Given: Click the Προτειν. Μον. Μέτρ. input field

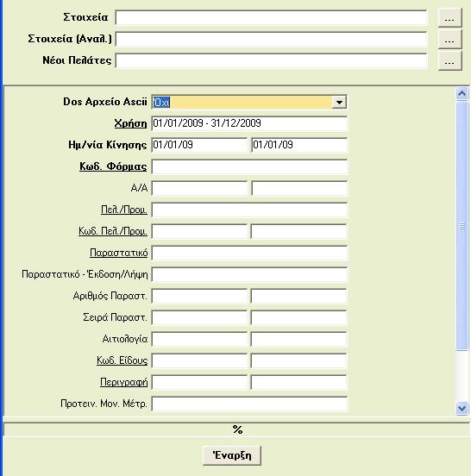Looking at the screenshot, I should click(249, 404).
